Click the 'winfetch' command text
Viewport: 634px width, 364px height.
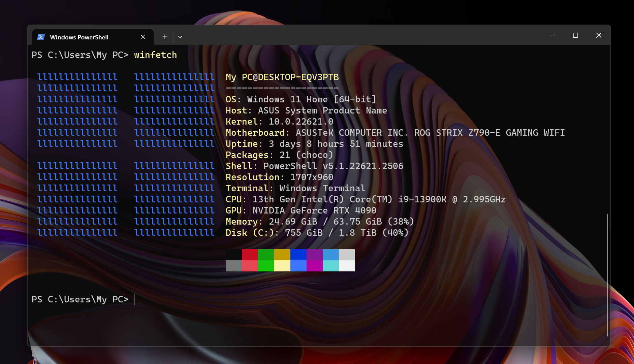[x=155, y=55]
